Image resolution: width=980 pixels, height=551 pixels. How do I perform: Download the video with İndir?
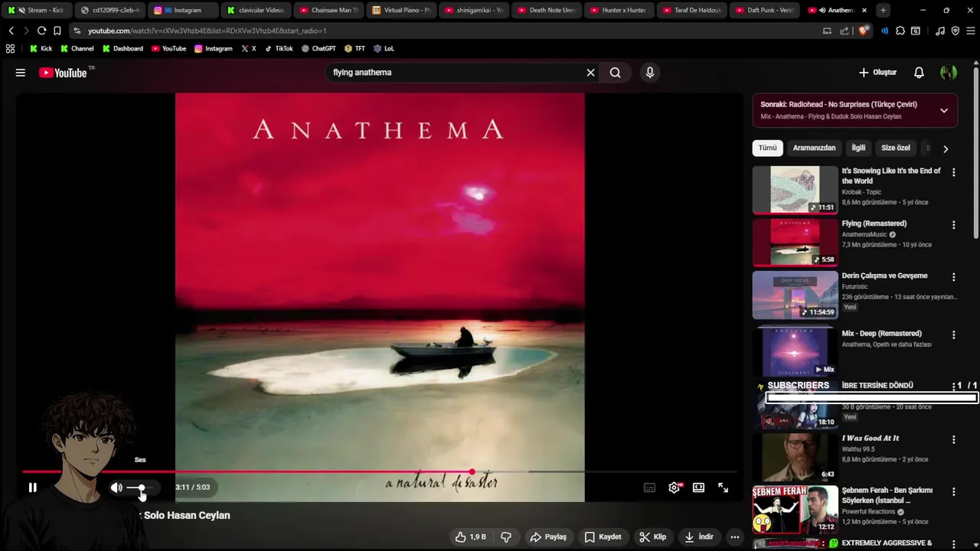coord(699,536)
